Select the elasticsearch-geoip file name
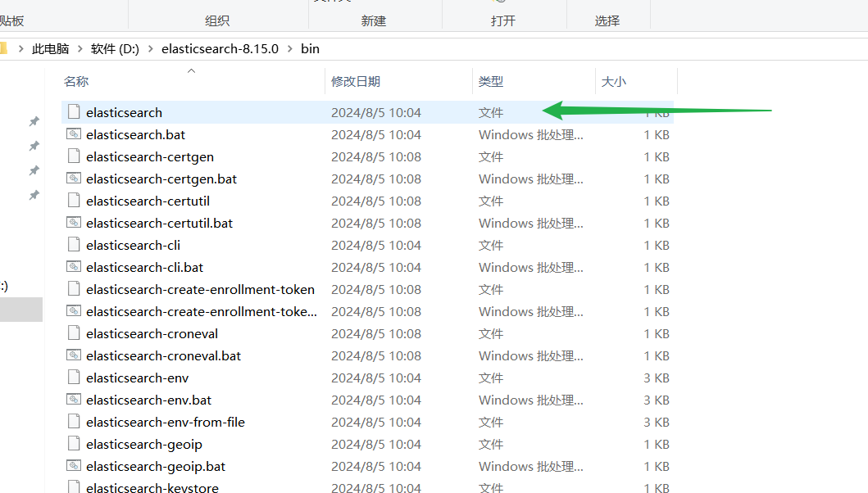Screen dimensions: 868x493 pyautogui.click(x=144, y=445)
